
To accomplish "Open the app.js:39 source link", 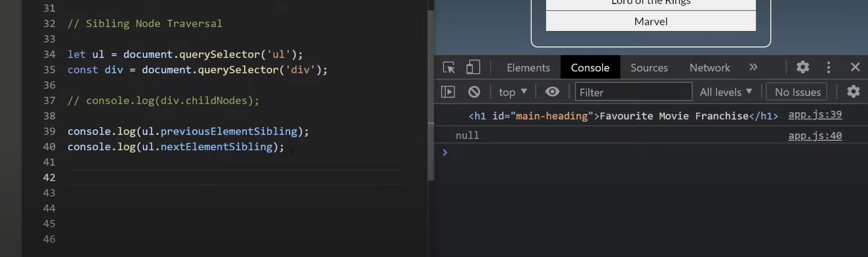I will click(x=815, y=115).
